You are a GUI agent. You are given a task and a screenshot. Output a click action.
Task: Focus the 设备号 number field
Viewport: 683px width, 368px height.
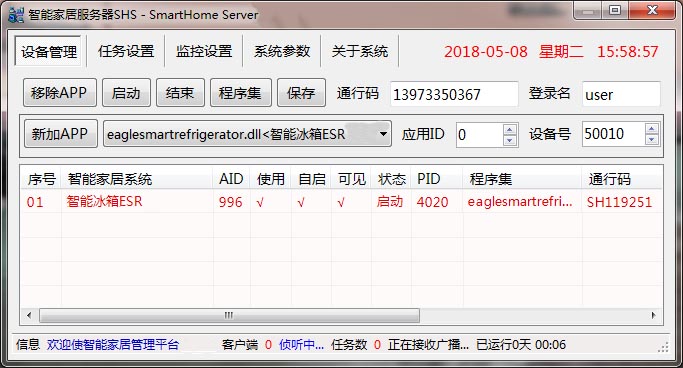[613, 134]
